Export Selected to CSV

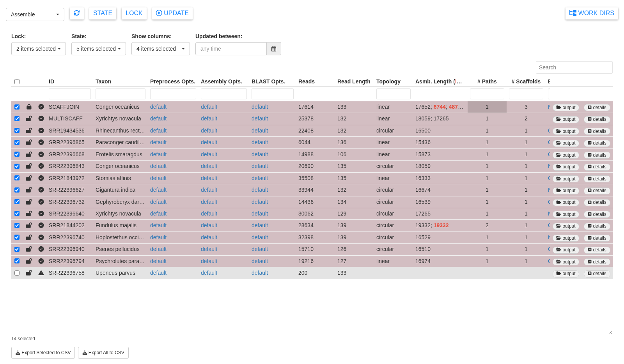click(x=43, y=353)
